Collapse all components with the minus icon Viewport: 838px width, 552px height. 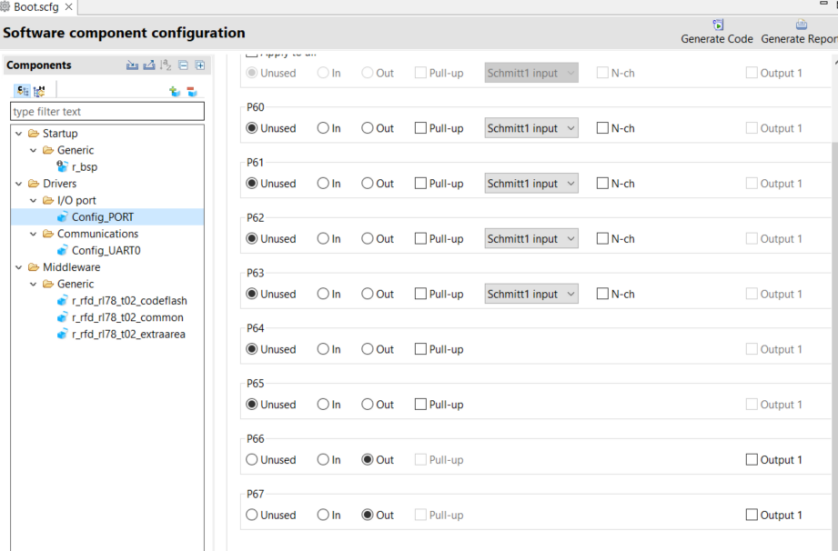coord(183,65)
